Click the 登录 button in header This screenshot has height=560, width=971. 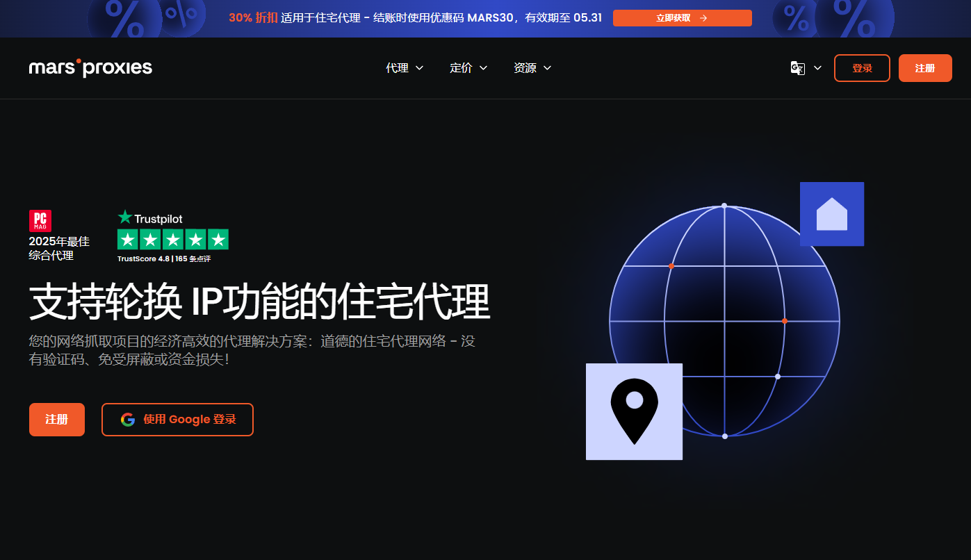(x=862, y=68)
